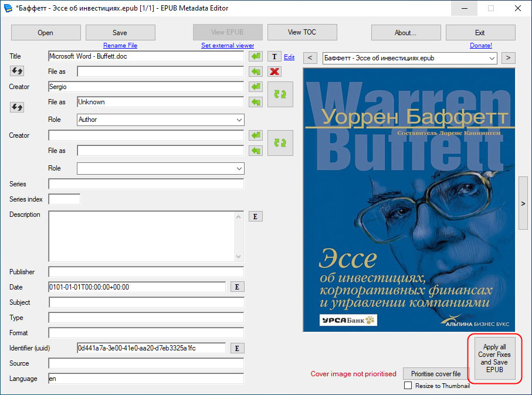
Task: Click the green arrow beside second creator's File as field
Action: pyautogui.click(x=256, y=151)
